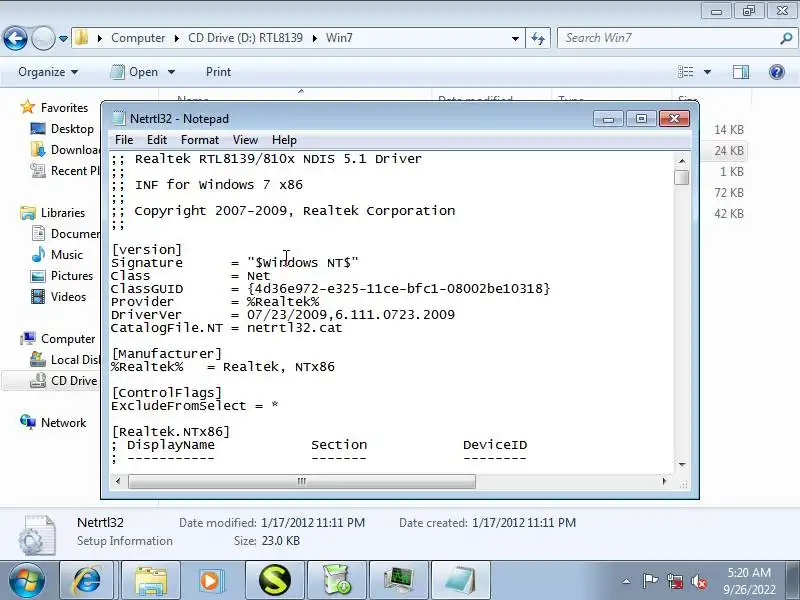800x600 pixels.
Task: Click the Action Center flag tray icon
Action: pyautogui.click(x=650, y=581)
